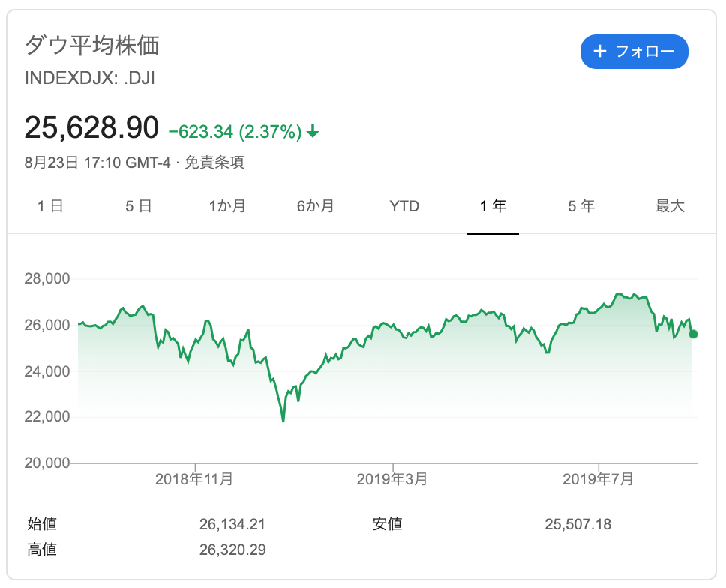726x588 pixels.
Task: Click the green dot at chart end
Action: [x=693, y=334]
